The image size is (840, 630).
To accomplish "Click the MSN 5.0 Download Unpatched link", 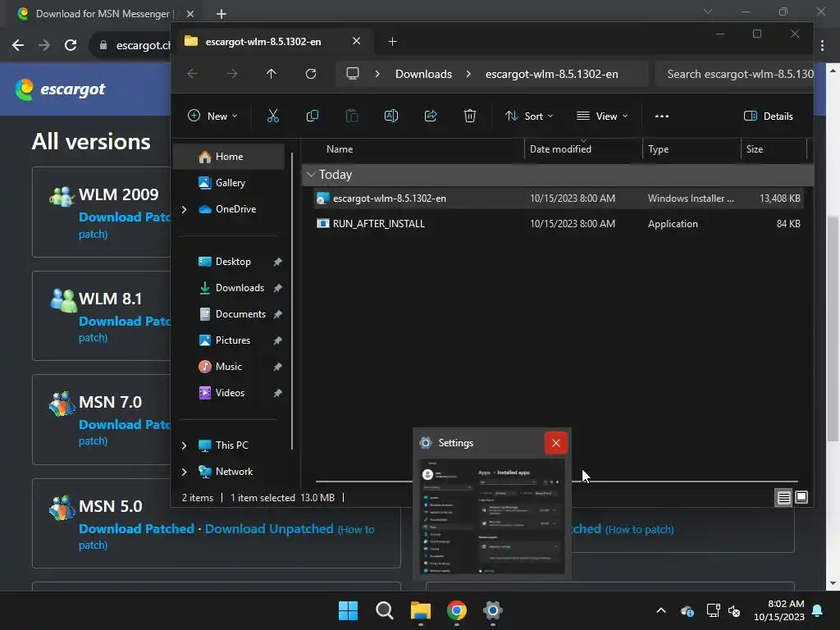I will [269, 529].
